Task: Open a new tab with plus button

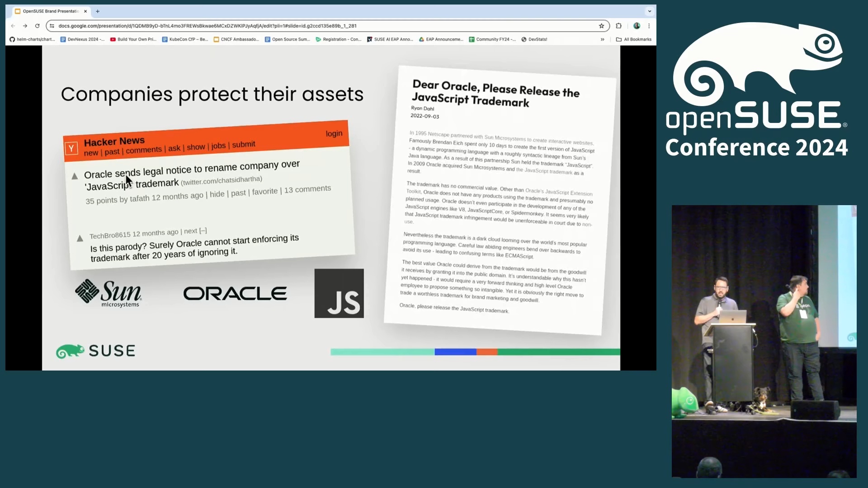Action: [98, 11]
